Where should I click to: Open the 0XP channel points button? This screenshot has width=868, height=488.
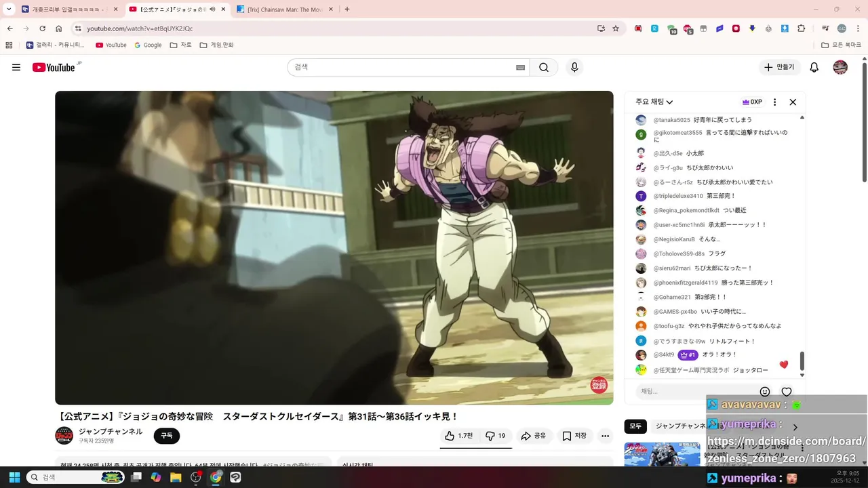click(752, 102)
